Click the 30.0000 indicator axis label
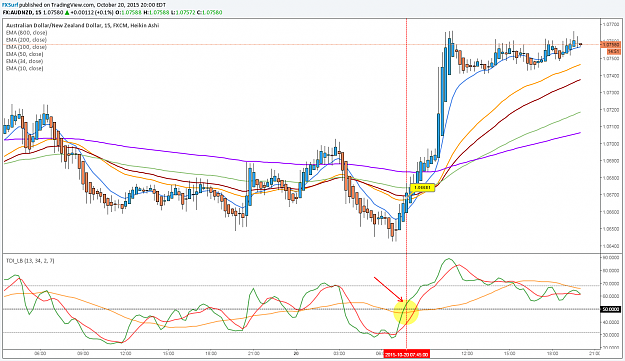Viewport: 625px width, 361px height. 612,335
